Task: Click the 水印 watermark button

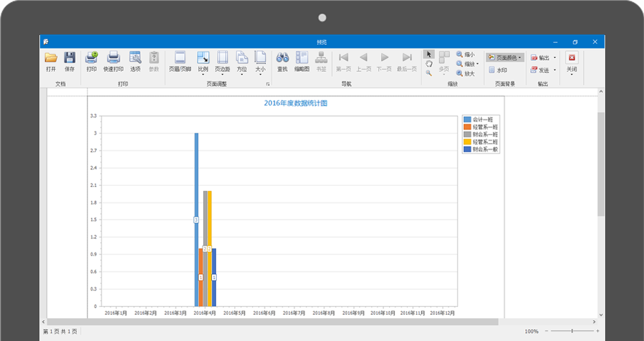Action: 498,70
